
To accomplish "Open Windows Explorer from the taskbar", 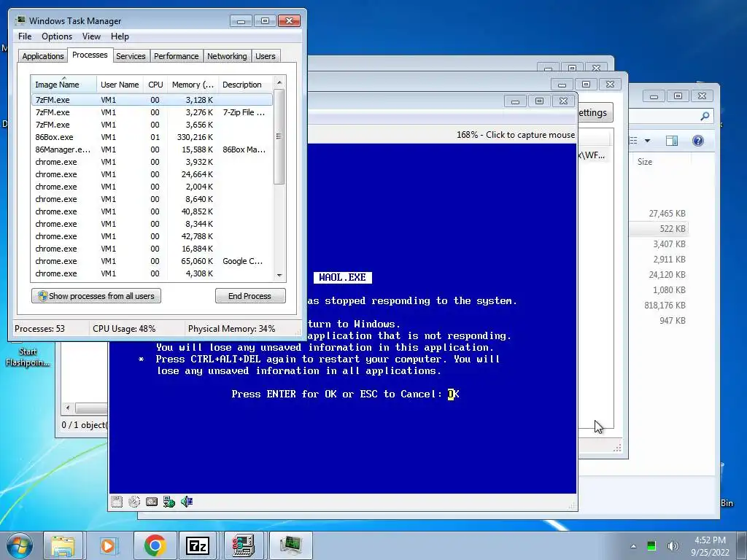I will [x=63, y=545].
